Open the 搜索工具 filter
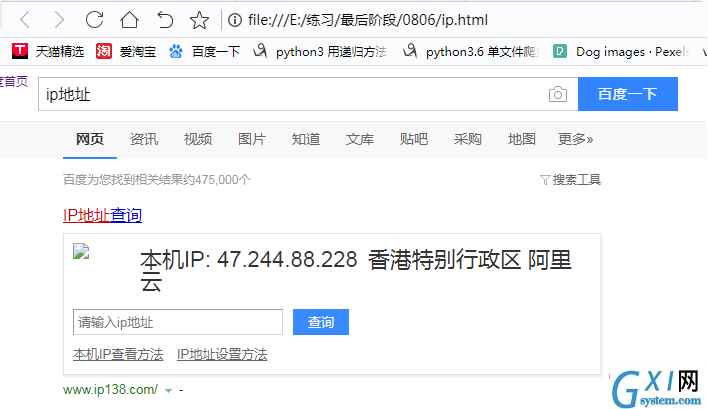This screenshot has width=708, height=409. click(x=570, y=180)
